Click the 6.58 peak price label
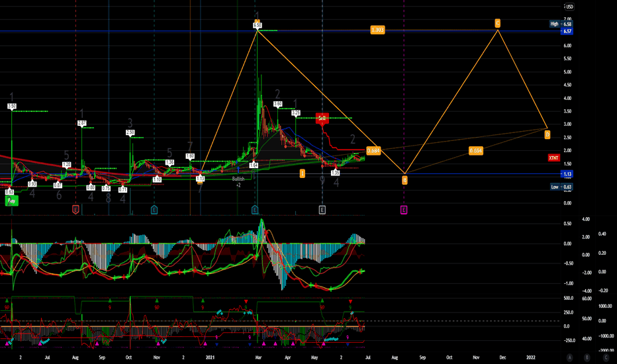This screenshot has height=364, width=617. click(x=257, y=26)
